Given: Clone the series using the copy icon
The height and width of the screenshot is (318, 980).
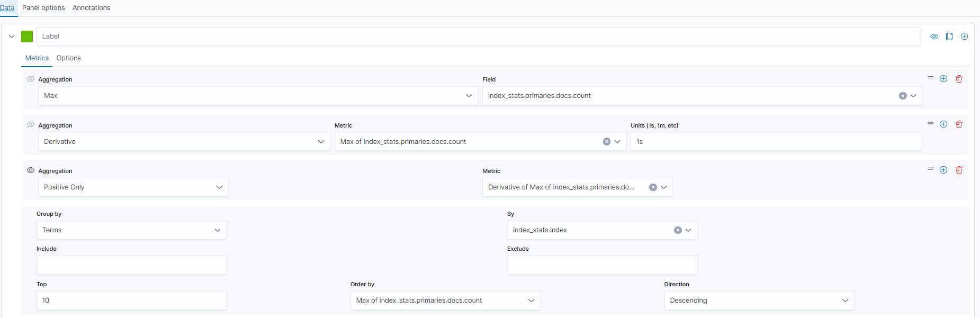Looking at the screenshot, I should point(949,37).
